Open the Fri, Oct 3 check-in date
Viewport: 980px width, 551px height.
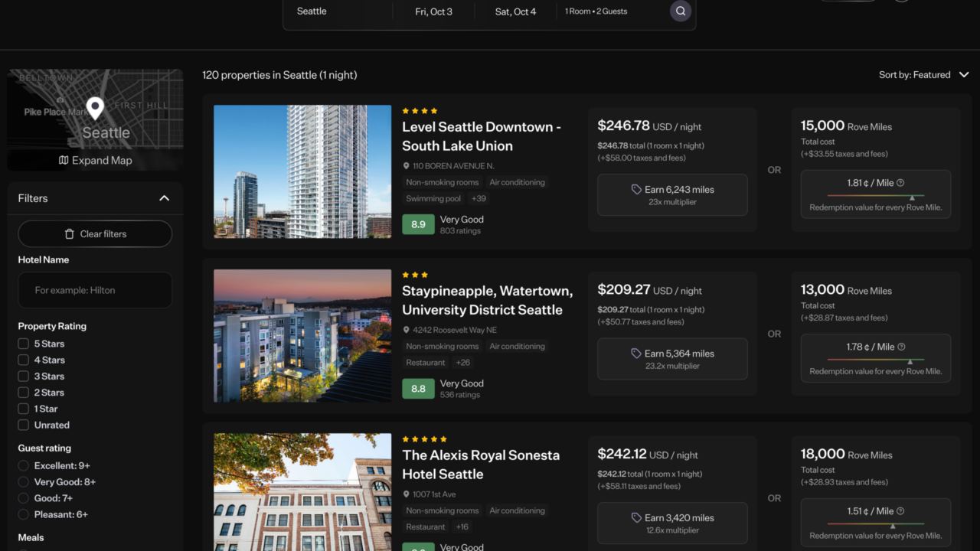pos(433,11)
